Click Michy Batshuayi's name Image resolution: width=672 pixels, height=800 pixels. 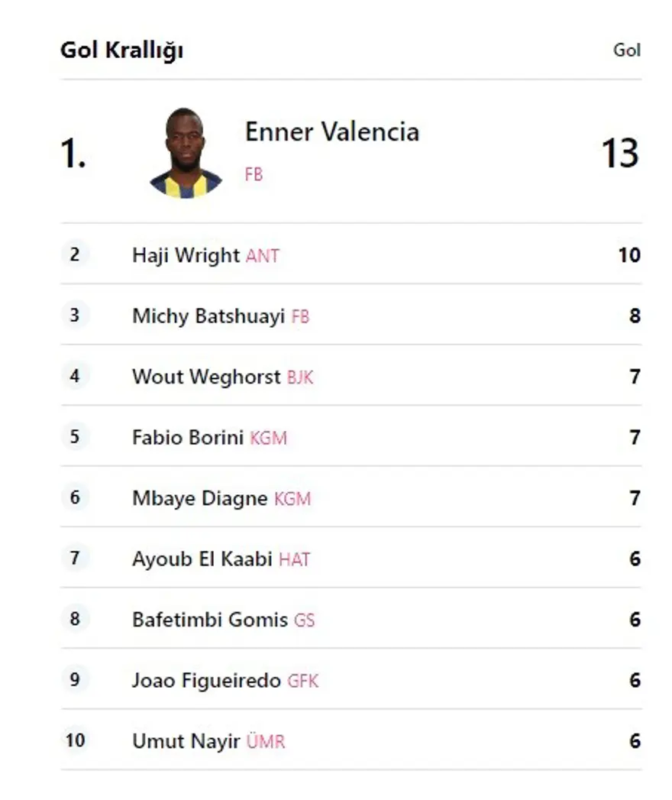(208, 316)
